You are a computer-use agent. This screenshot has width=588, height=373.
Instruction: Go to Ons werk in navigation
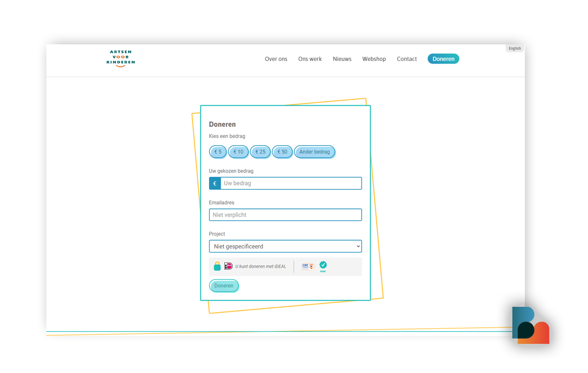310,59
